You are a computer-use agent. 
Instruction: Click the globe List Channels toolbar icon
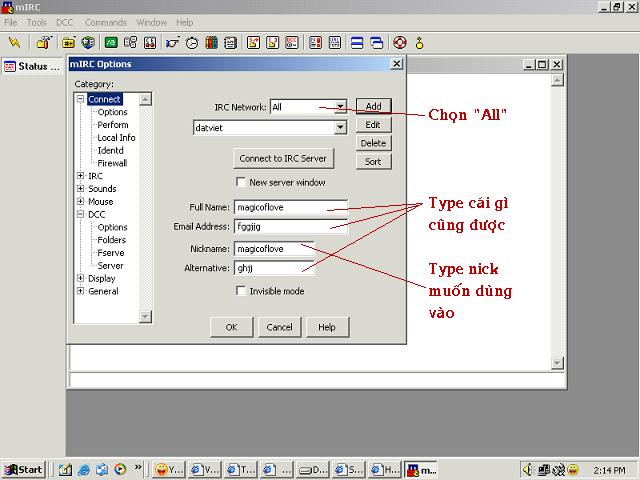[x=88, y=42]
